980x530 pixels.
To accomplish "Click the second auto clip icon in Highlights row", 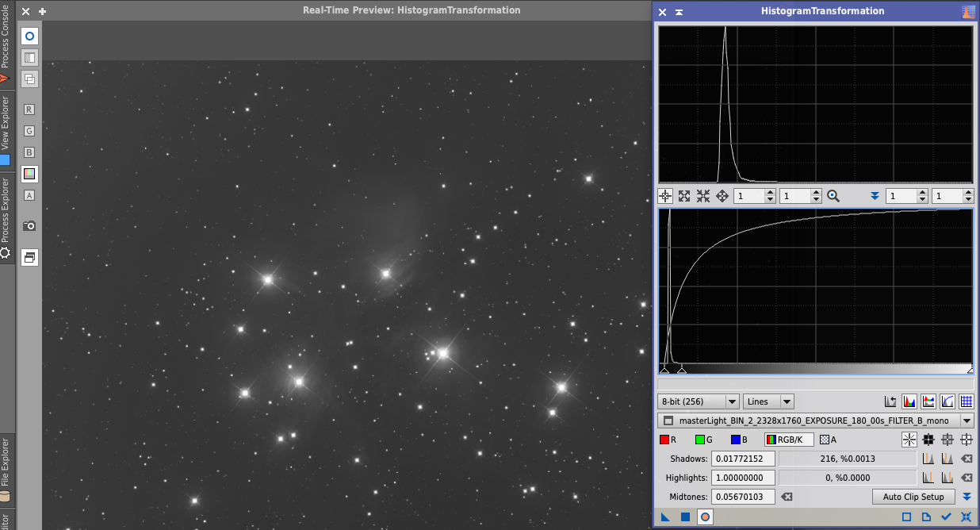I will (x=947, y=478).
